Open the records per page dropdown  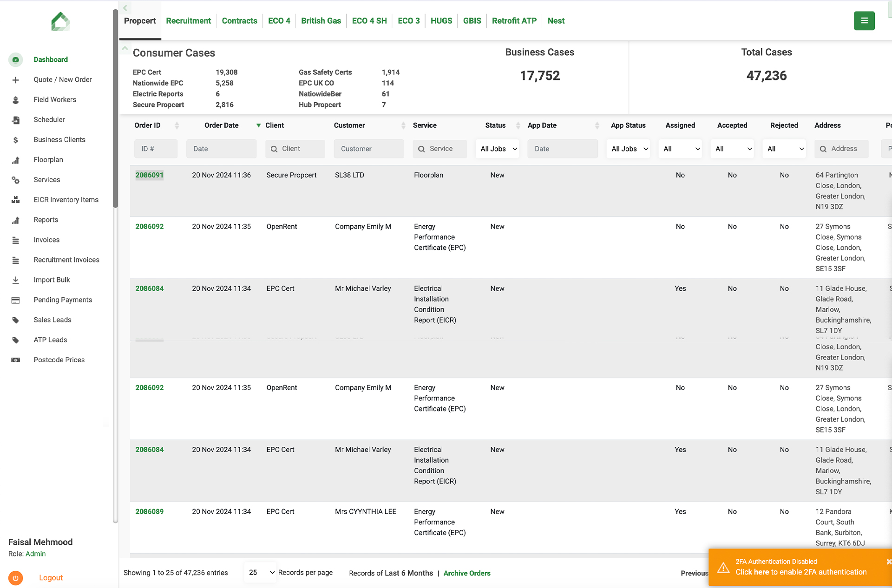pyautogui.click(x=260, y=573)
